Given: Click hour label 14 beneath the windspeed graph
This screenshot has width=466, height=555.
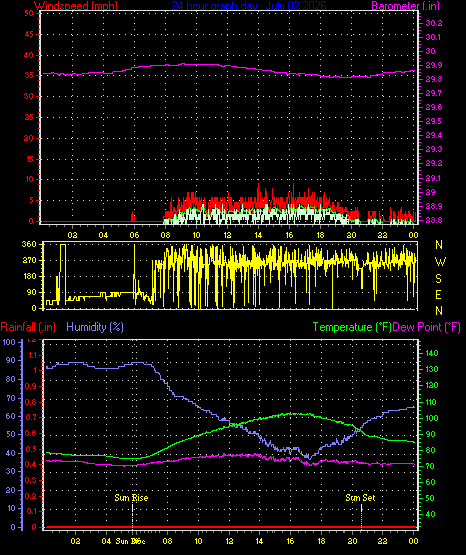Looking at the screenshot, I should point(258,235).
